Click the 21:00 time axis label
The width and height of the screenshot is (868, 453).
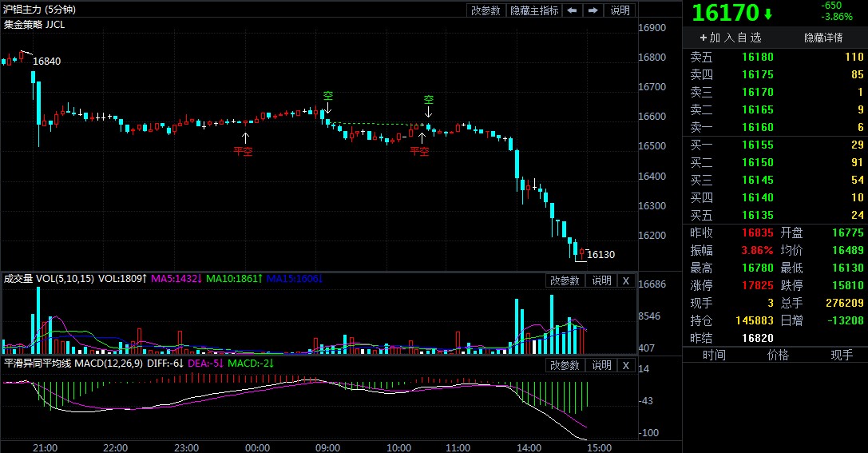pos(45,447)
